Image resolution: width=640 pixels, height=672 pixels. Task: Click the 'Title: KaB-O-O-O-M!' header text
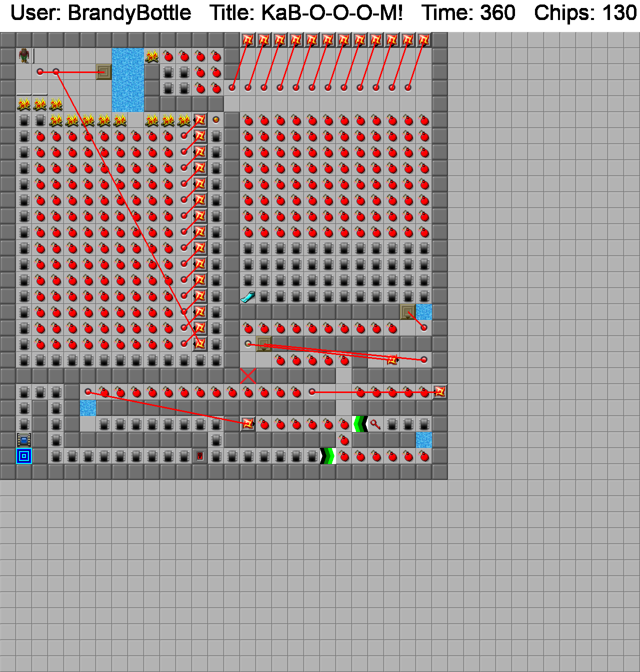306,13
